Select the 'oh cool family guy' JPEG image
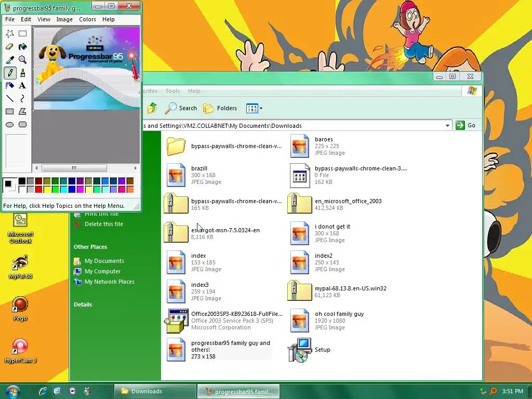This screenshot has width=532, height=399. click(327, 321)
